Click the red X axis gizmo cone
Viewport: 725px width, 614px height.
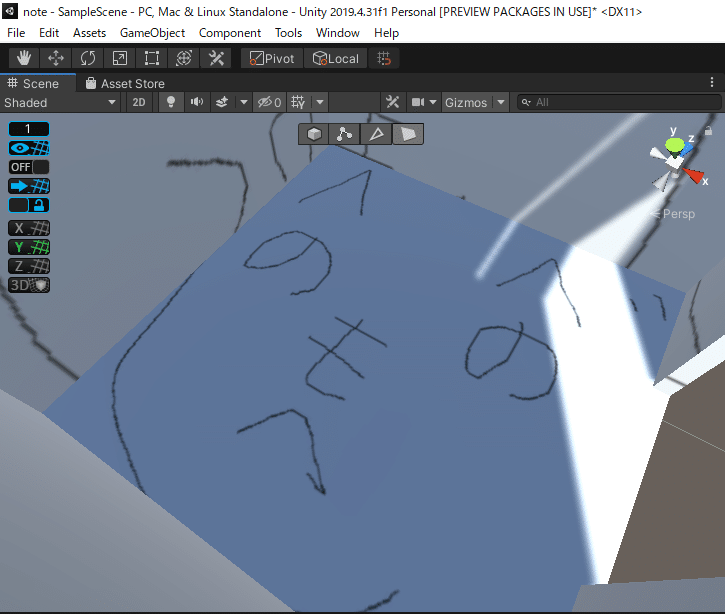tap(694, 175)
